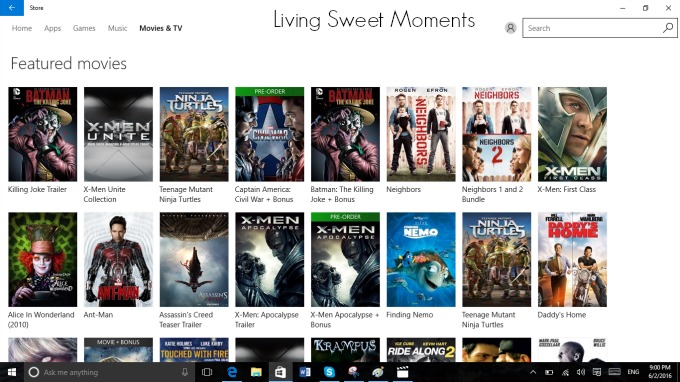Open the user account profile icon
Image resolution: width=680 pixels, height=382 pixels.
point(510,28)
